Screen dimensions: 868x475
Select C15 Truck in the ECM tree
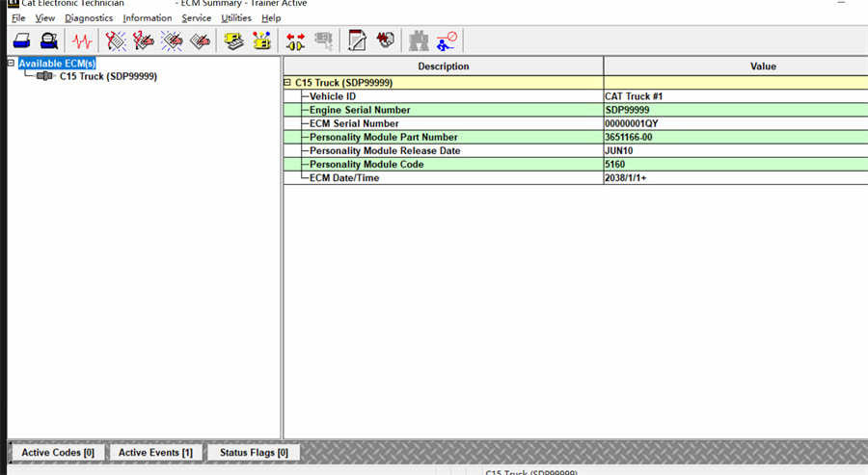tap(107, 76)
